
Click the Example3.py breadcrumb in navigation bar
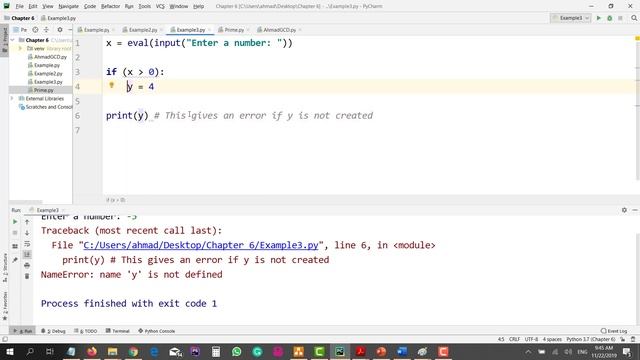point(58,18)
